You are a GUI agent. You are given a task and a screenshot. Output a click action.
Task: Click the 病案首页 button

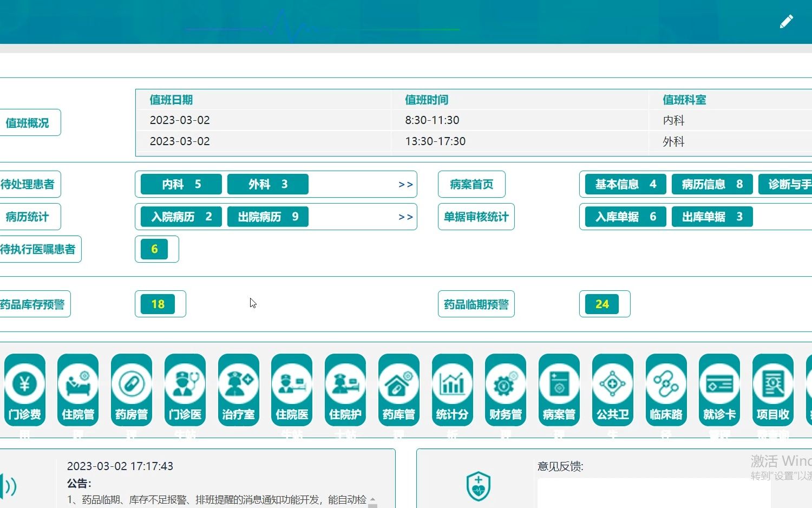[471, 184]
